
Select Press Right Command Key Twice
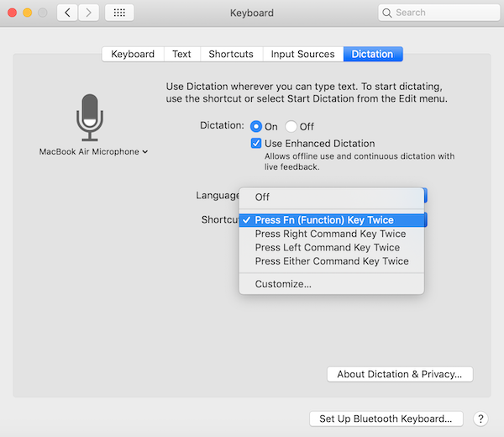click(x=330, y=234)
